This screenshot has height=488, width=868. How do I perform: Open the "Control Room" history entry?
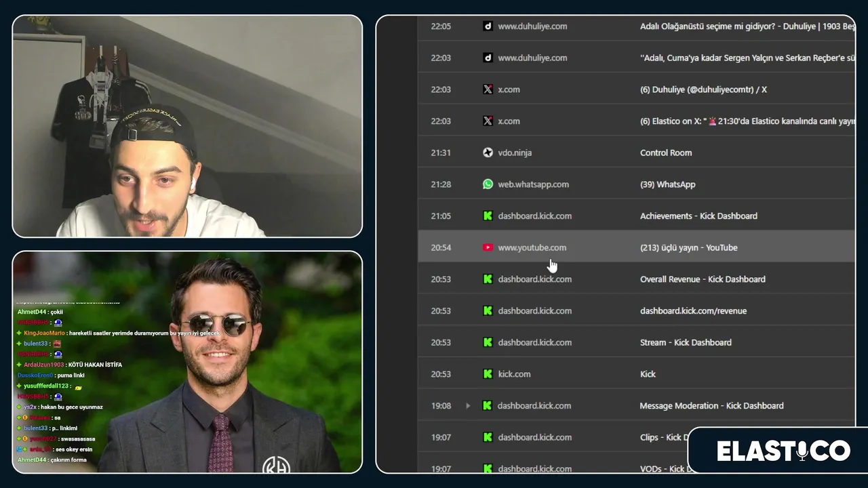(x=666, y=152)
